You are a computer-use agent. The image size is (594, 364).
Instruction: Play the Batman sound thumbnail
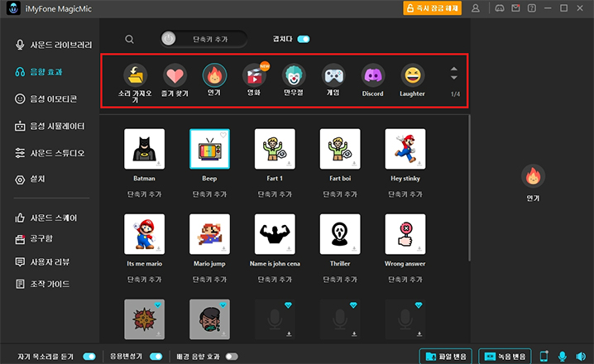tap(144, 149)
